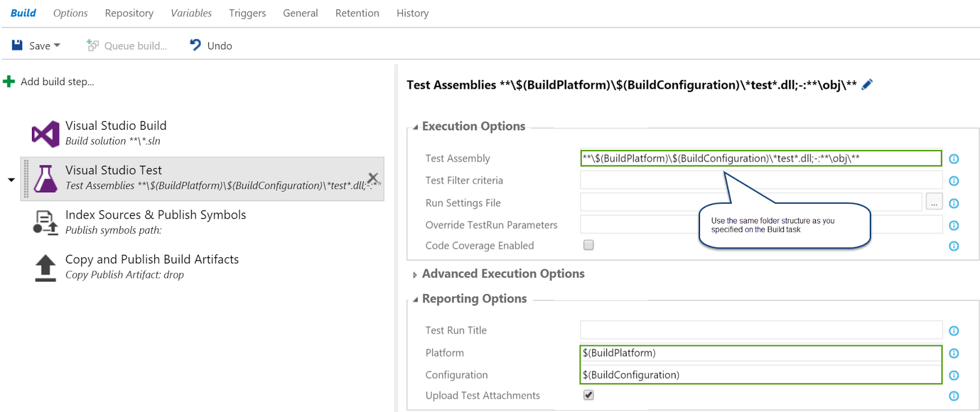The width and height of the screenshot is (980, 412).
Task: Click the info icon beside Test Filter criteria
Action: pyautogui.click(x=954, y=181)
